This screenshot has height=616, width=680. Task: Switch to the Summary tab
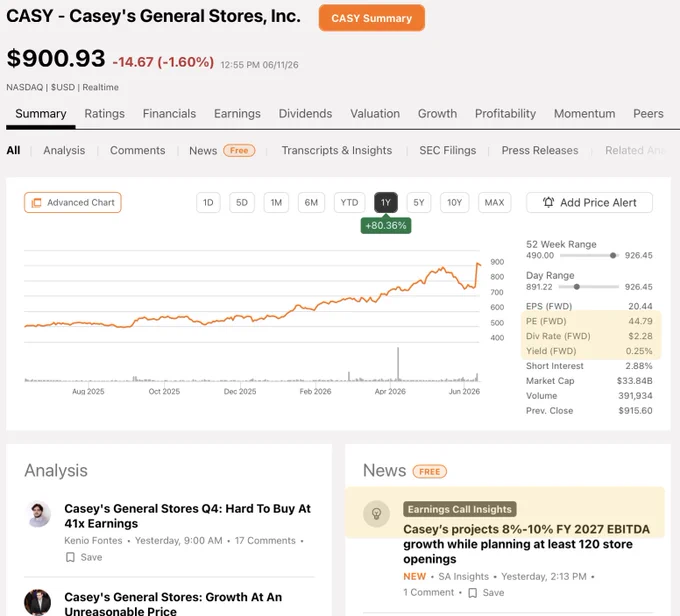click(41, 114)
